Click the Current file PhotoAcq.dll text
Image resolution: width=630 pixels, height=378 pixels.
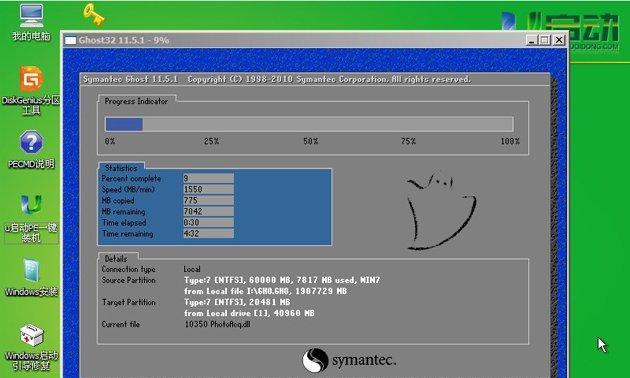(217, 324)
